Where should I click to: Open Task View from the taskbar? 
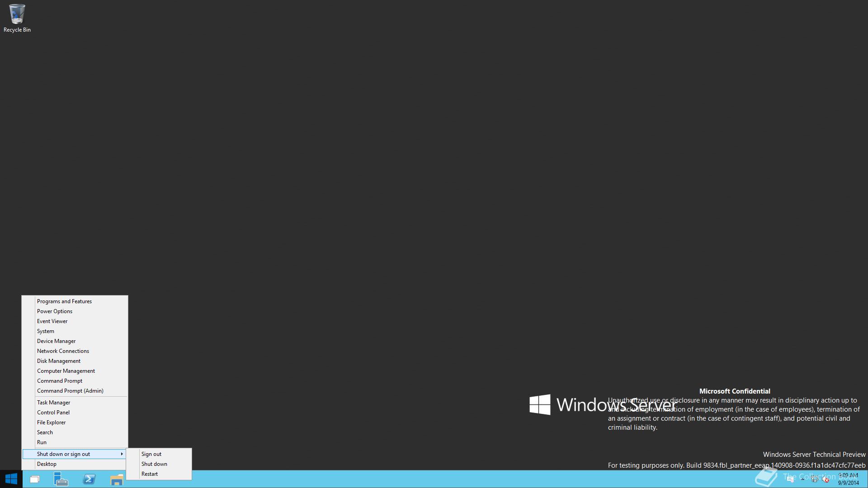(35, 479)
